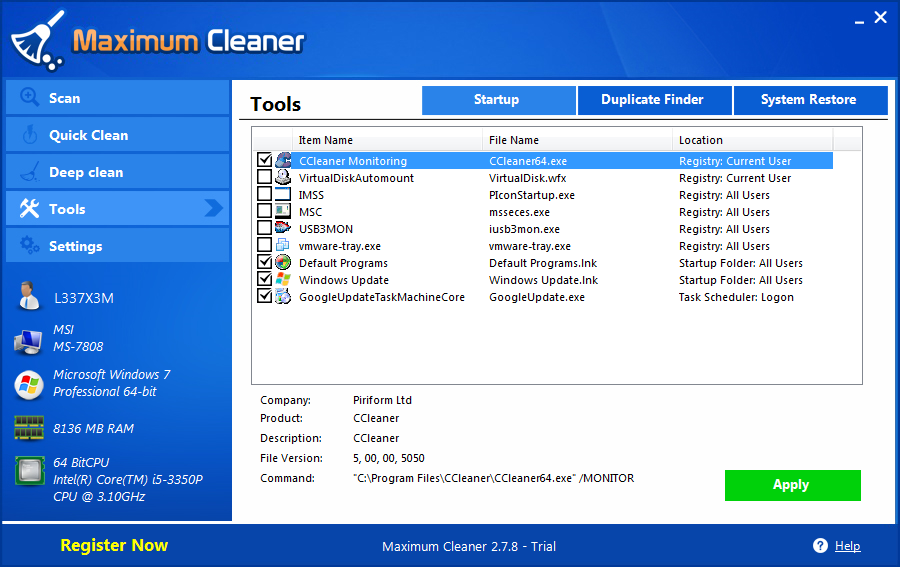Select the PIconStartup.exe file name
The height and width of the screenshot is (567, 900).
click(532, 195)
